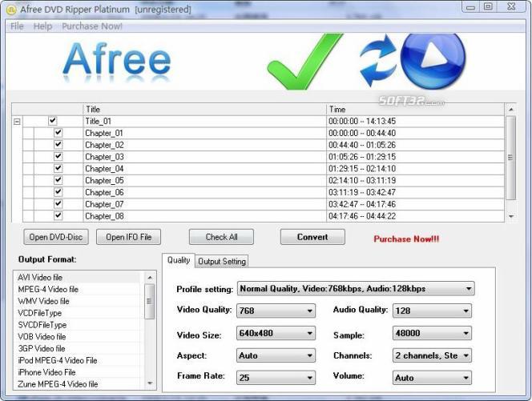Click the chapter list scroll down arrow

pyautogui.click(x=511, y=216)
